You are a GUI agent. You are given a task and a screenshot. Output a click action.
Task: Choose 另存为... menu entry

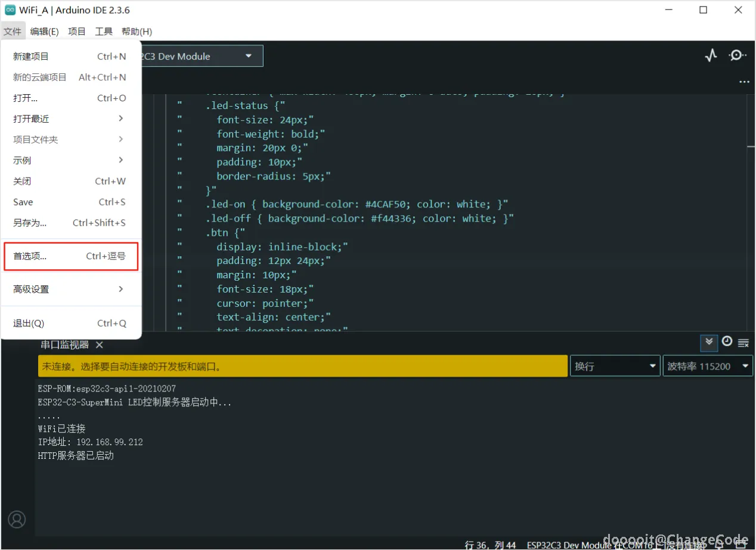click(x=71, y=223)
